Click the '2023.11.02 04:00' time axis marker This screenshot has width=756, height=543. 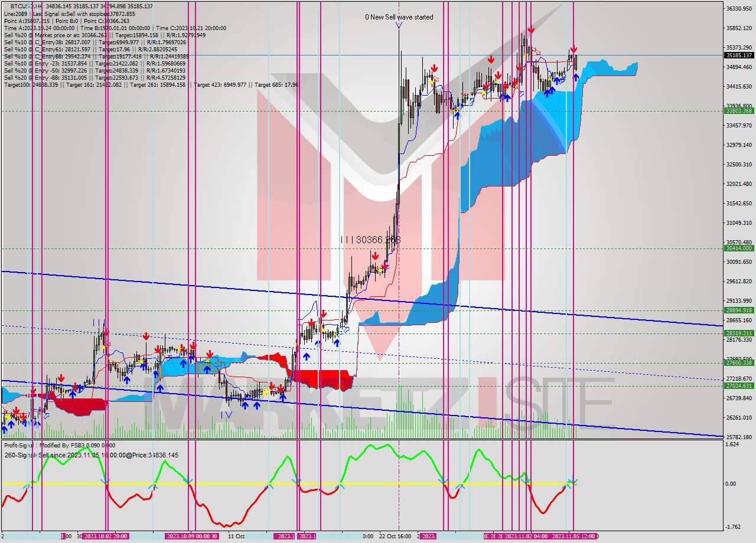(x=526, y=537)
